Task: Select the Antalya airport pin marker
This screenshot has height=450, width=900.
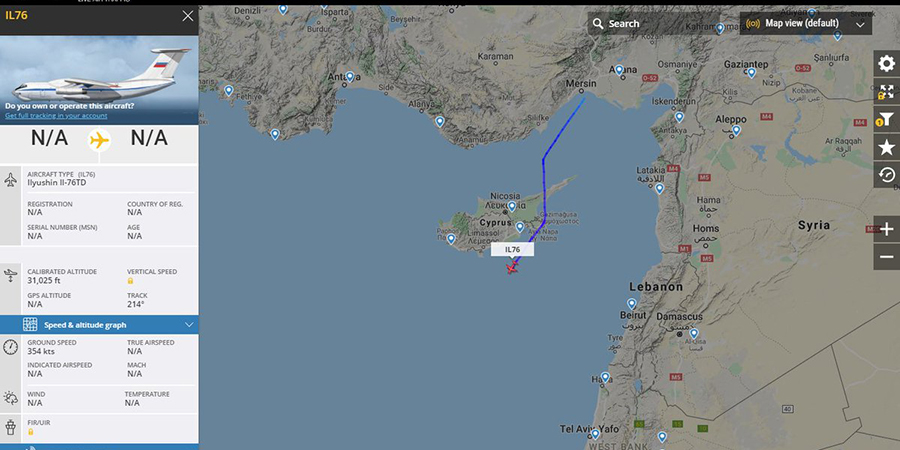Action: tap(350, 76)
